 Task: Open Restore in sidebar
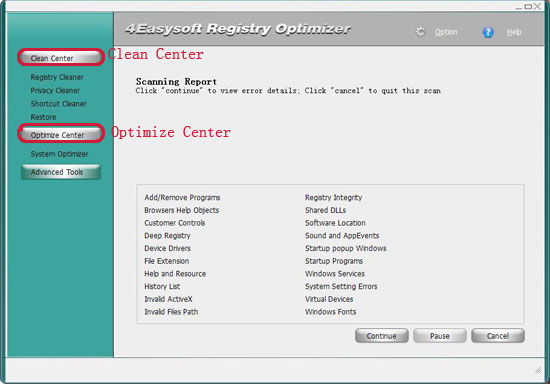43,117
